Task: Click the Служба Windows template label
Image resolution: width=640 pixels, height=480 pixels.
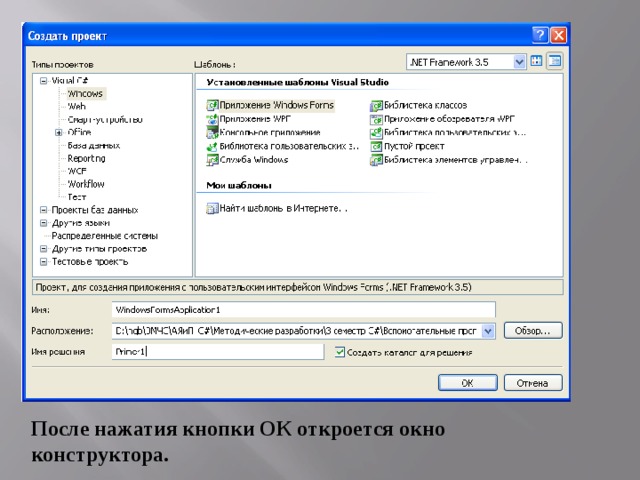Action: point(254,160)
